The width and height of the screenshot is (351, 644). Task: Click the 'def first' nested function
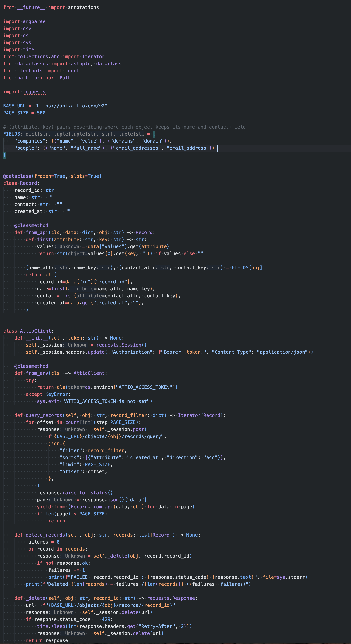pyautogui.click(x=86, y=239)
